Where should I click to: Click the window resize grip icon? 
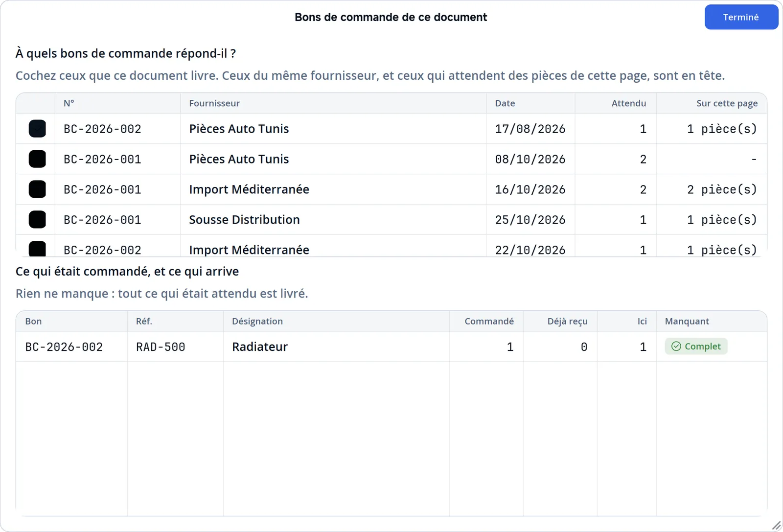(x=776, y=526)
